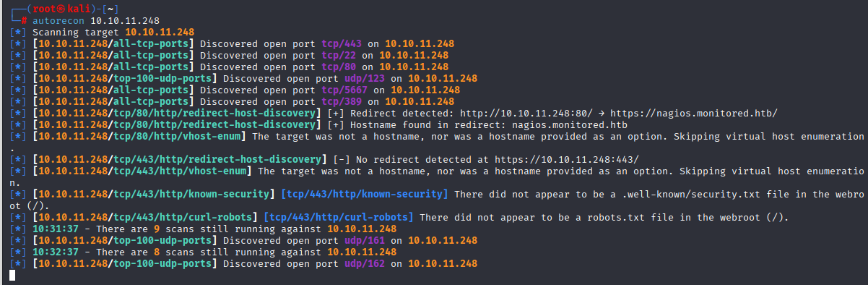The image size is (868, 285).
Task: Click the udp/162 open port entry
Action: tap(367, 263)
